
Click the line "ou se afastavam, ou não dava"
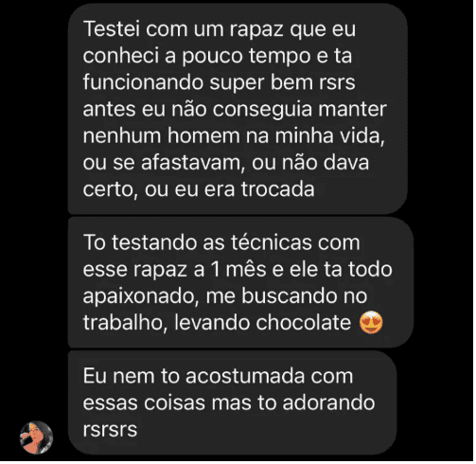coord(227,164)
